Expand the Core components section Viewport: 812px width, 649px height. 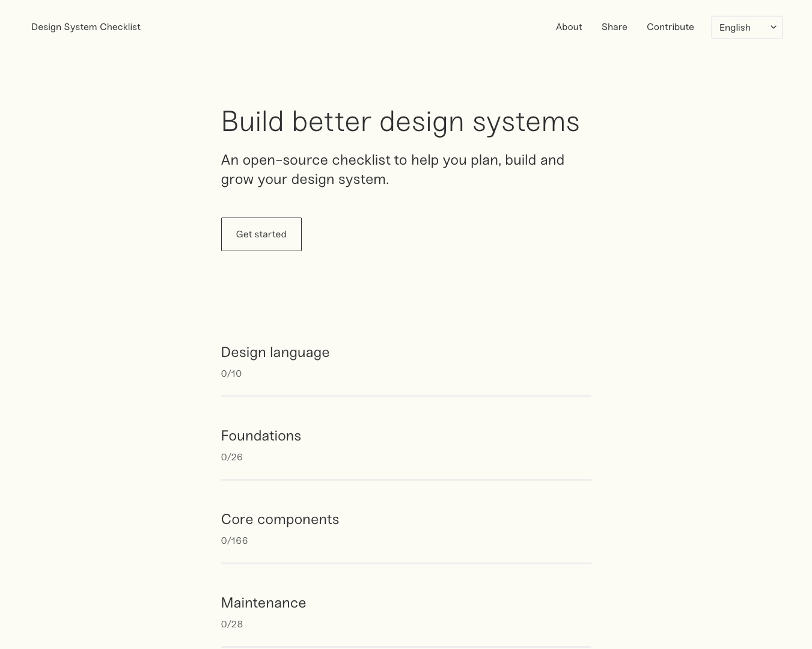point(280,519)
